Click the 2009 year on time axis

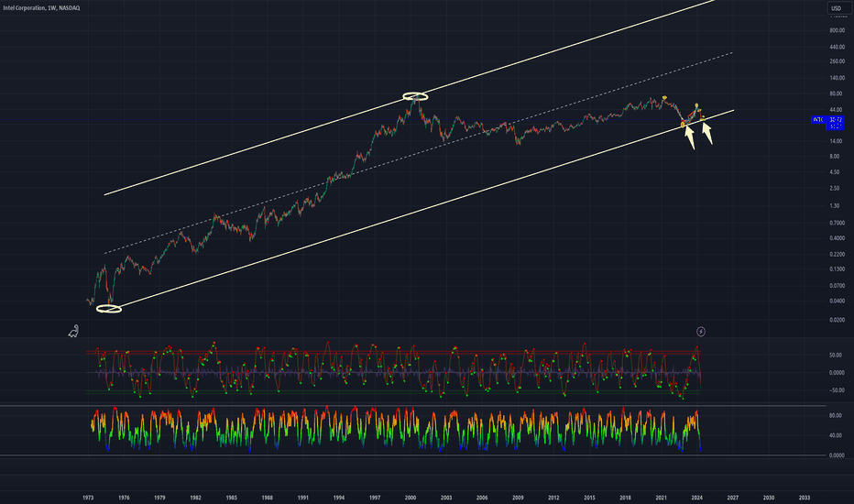tap(518, 498)
